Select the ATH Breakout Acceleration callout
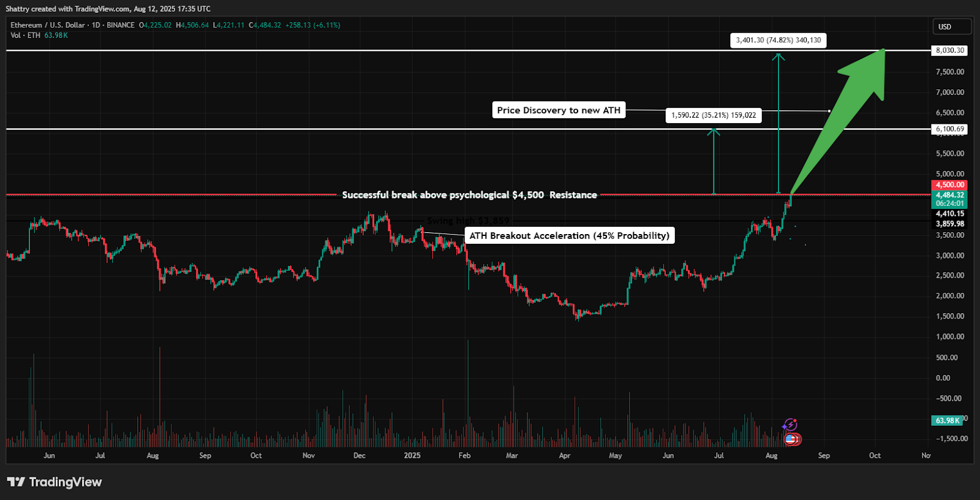This screenshot has height=500, width=980. pyautogui.click(x=569, y=236)
